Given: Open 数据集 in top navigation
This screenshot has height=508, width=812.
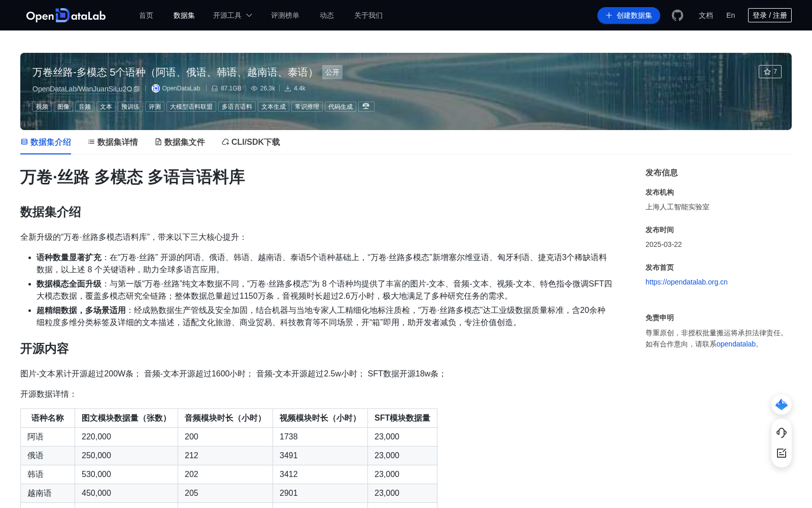Looking at the screenshot, I should (184, 15).
